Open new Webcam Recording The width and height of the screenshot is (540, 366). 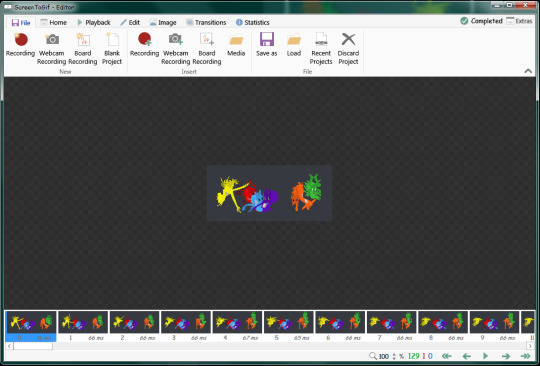click(x=52, y=49)
